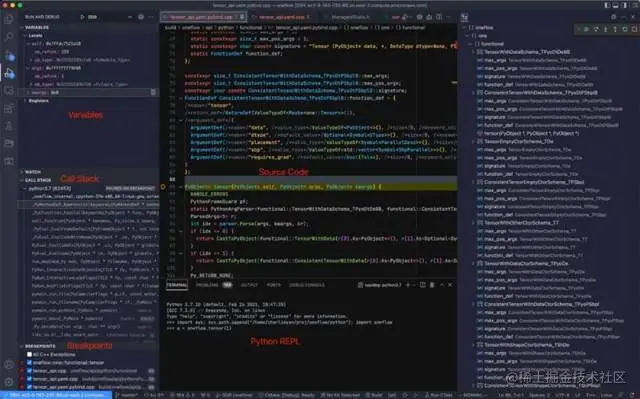Restart the debug session
The height and width of the screenshot is (399, 640).
[x=625, y=29]
